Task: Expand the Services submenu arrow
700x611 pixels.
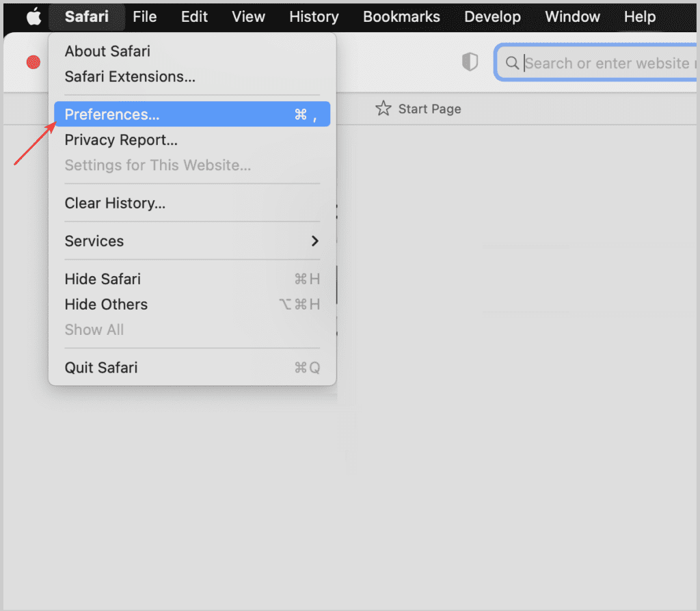Action: pos(314,241)
